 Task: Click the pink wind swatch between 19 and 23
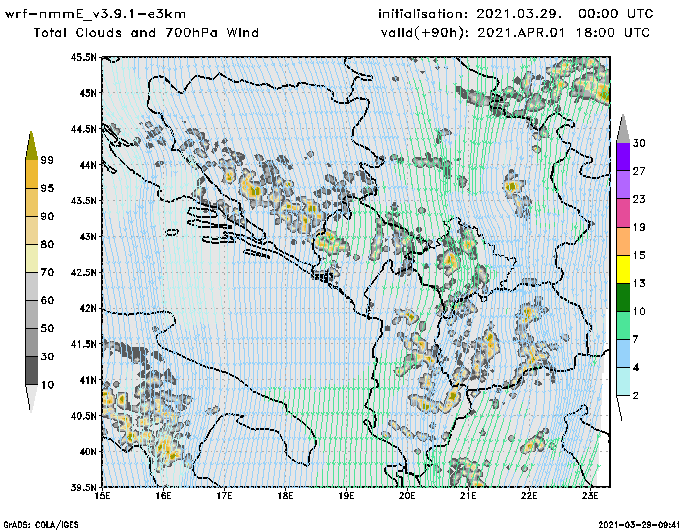(623, 213)
